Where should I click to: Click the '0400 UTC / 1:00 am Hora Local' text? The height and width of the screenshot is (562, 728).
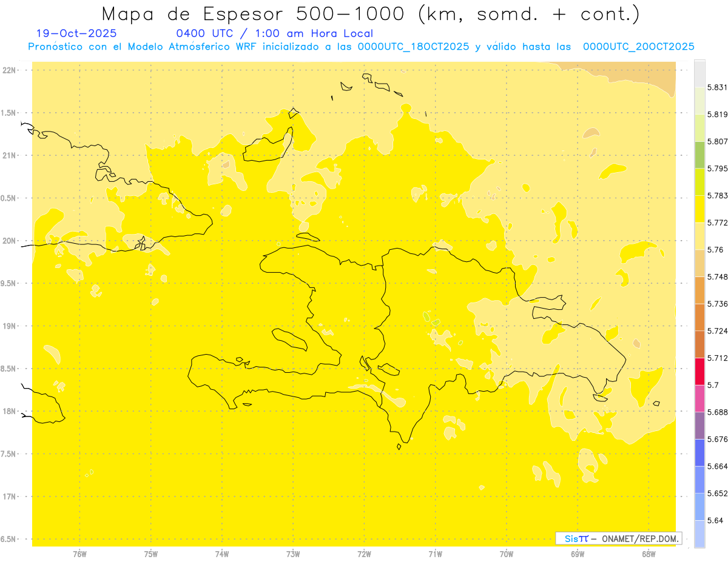pos(274,33)
